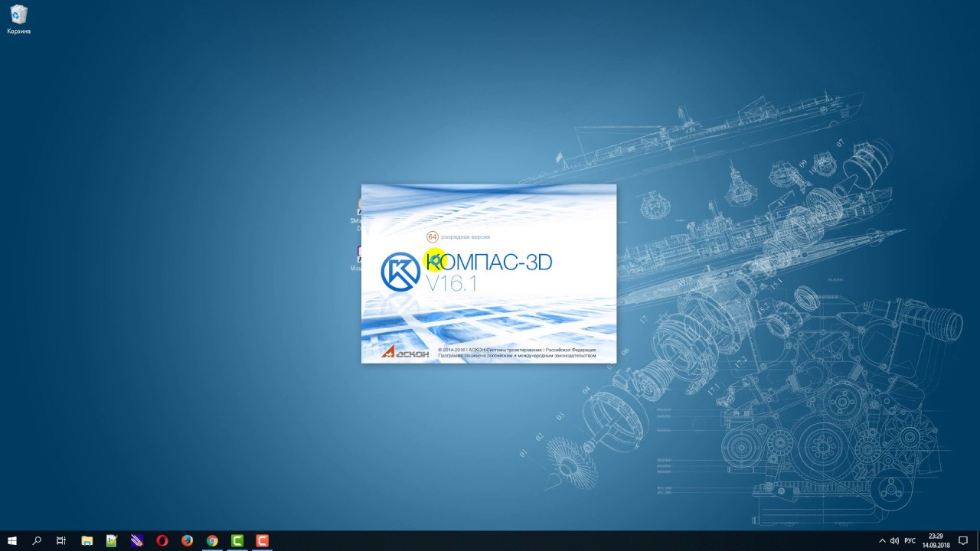The height and width of the screenshot is (551, 980).
Task: Click the АСКОН logo on the splash
Action: coord(406,351)
